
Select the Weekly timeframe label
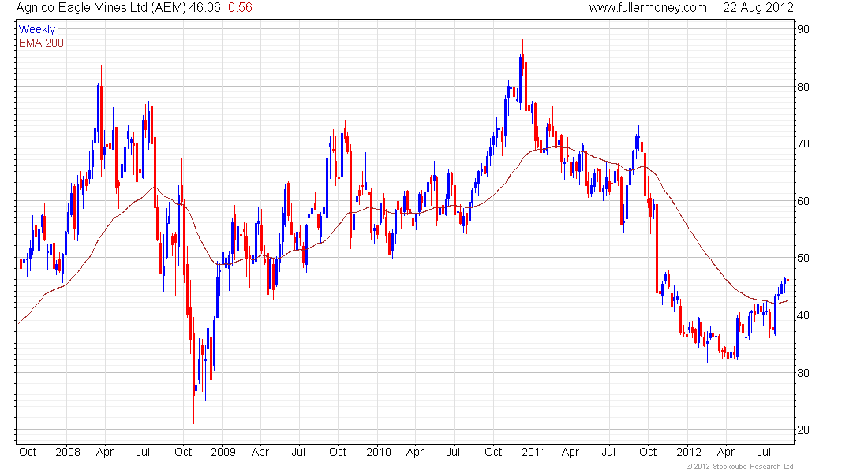tap(37, 30)
